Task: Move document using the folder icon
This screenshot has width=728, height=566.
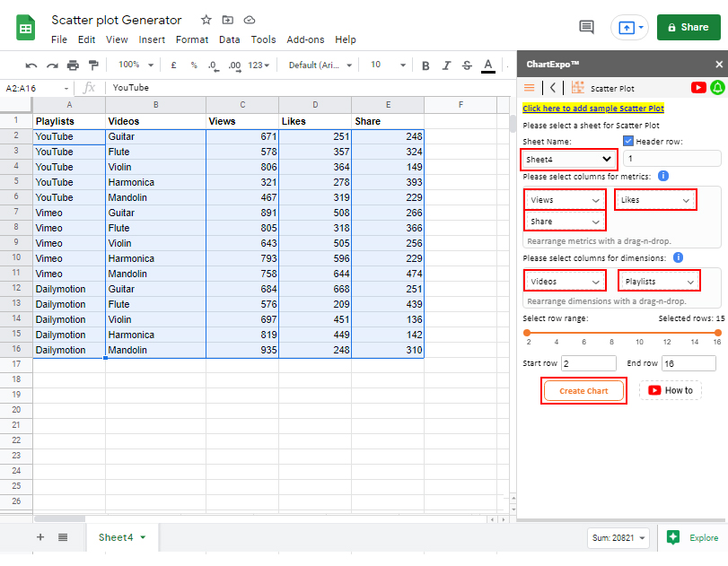Action: click(x=227, y=20)
